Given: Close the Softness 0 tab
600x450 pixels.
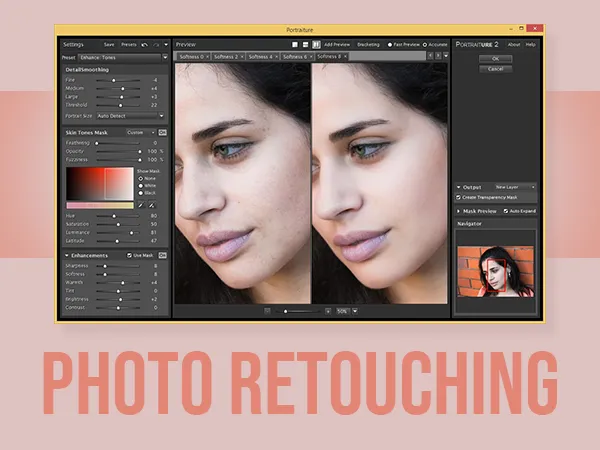Looking at the screenshot, I should pos(207,57).
